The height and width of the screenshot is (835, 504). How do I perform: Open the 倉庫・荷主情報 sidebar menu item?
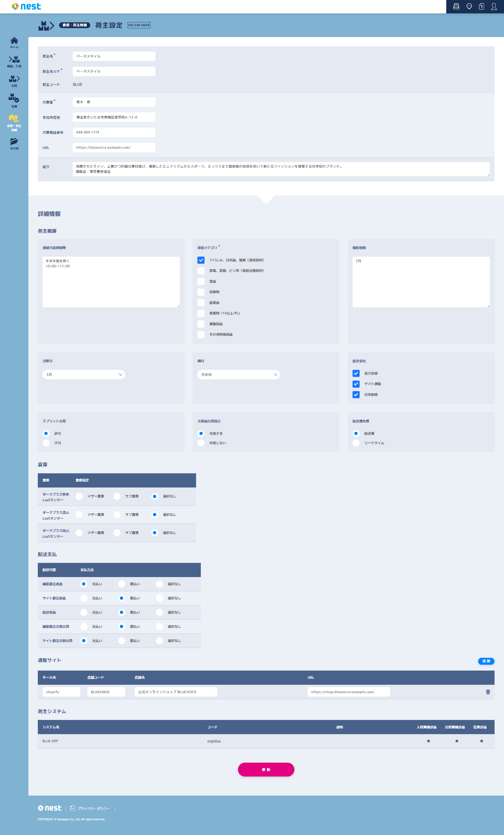pyautogui.click(x=14, y=122)
